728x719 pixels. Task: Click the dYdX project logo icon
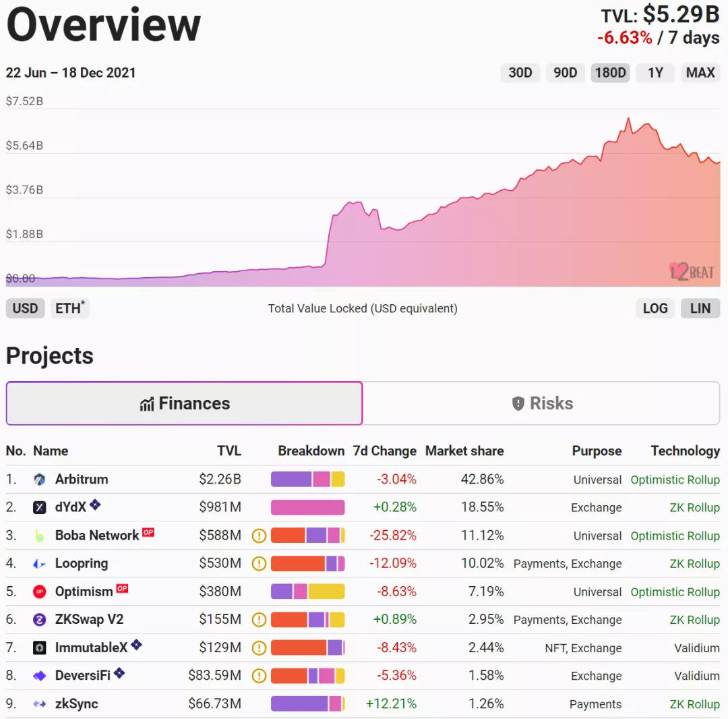click(x=40, y=507)
